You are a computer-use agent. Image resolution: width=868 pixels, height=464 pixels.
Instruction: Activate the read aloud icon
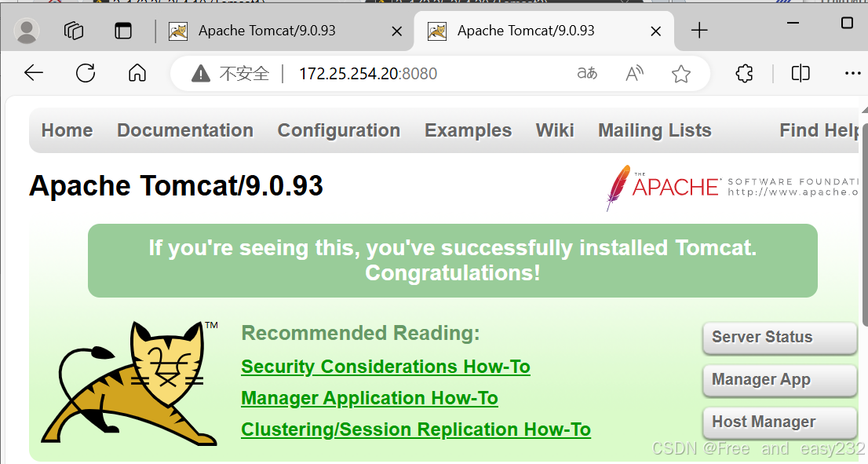(634, 73)
